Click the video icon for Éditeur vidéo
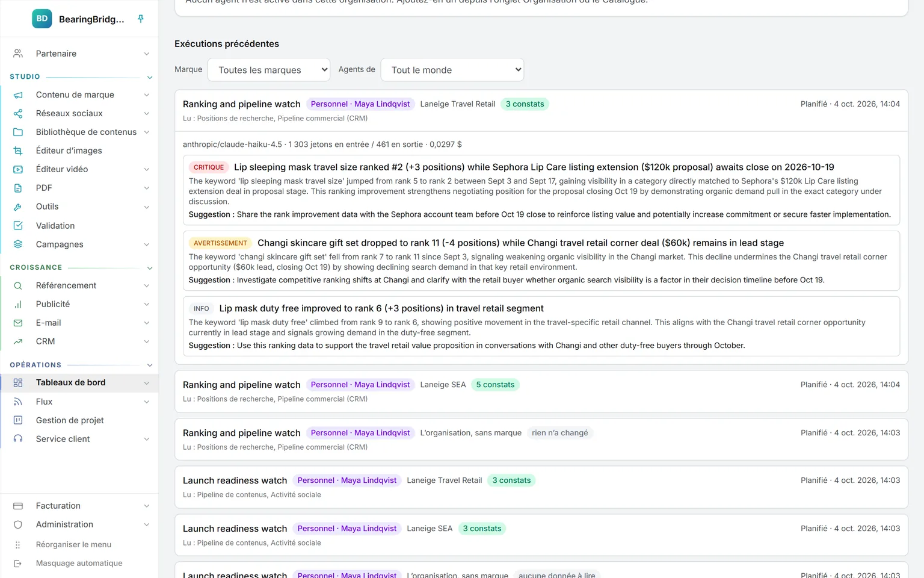This screenshot has width=924, height=578. 18,170
